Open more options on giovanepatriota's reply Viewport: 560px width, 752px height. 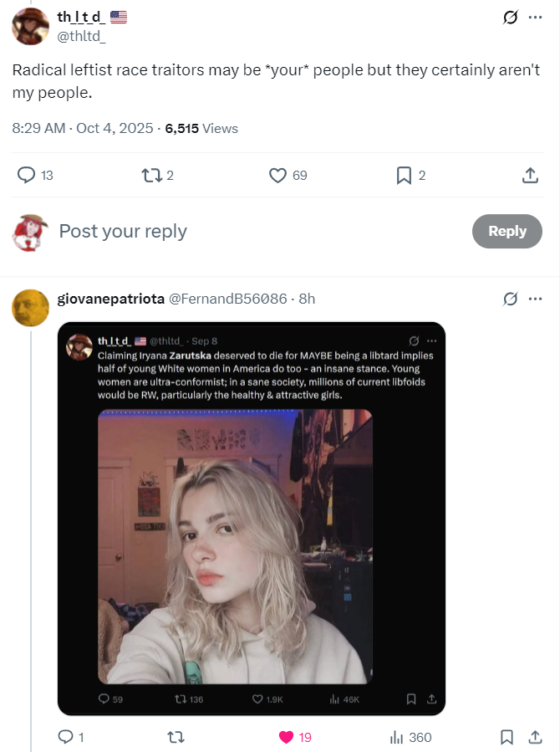click(x=535, y=299)
